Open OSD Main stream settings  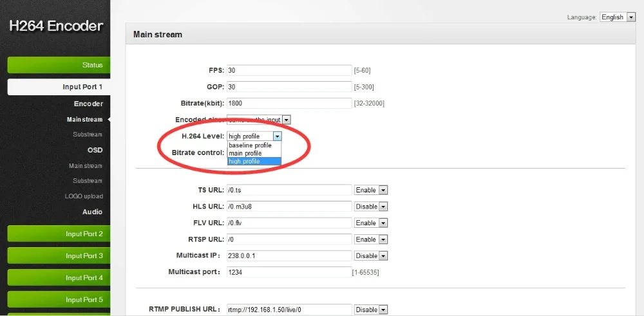[86, 166]
